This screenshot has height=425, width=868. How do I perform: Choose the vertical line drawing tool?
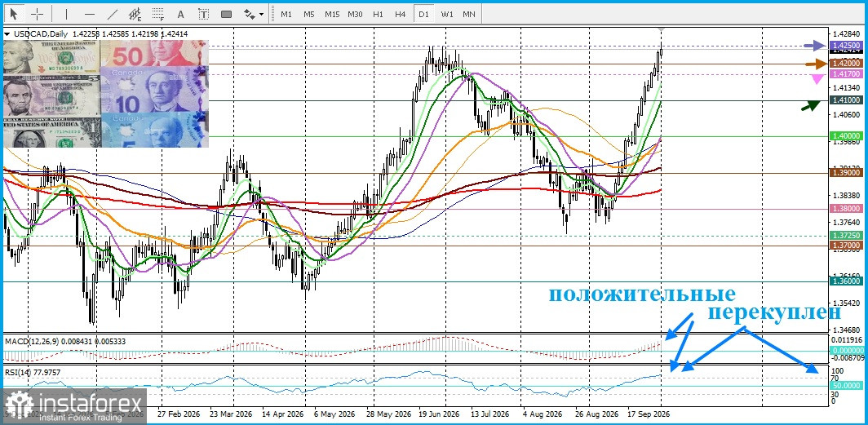point(66,14)
